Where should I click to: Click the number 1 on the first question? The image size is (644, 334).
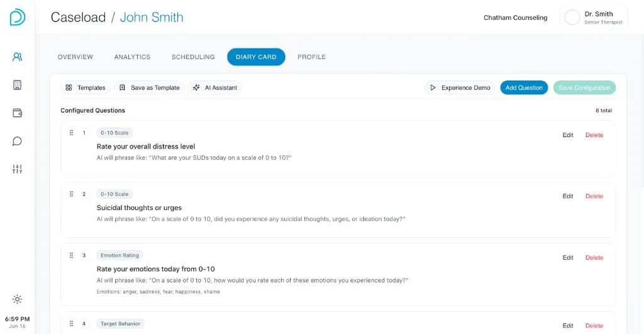tap(84, 133)
